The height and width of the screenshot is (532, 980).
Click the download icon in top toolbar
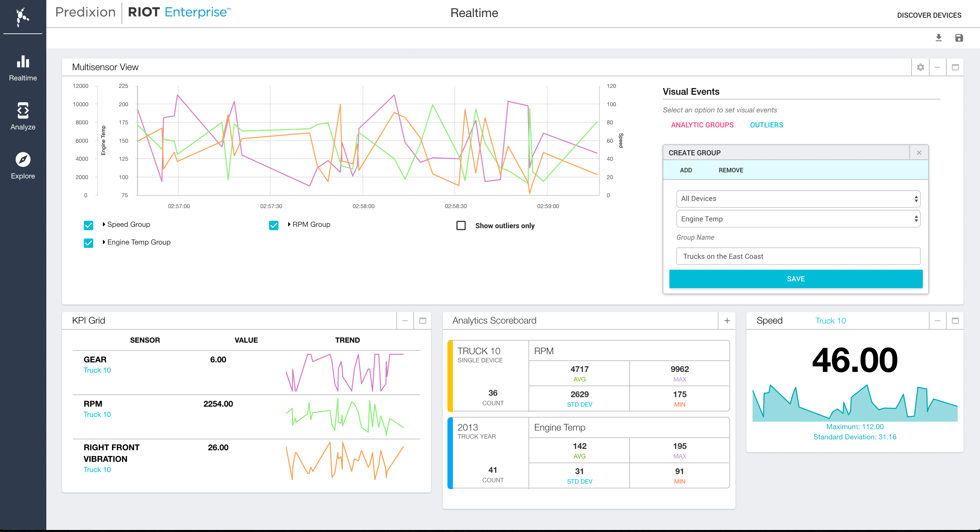[938, 38]
